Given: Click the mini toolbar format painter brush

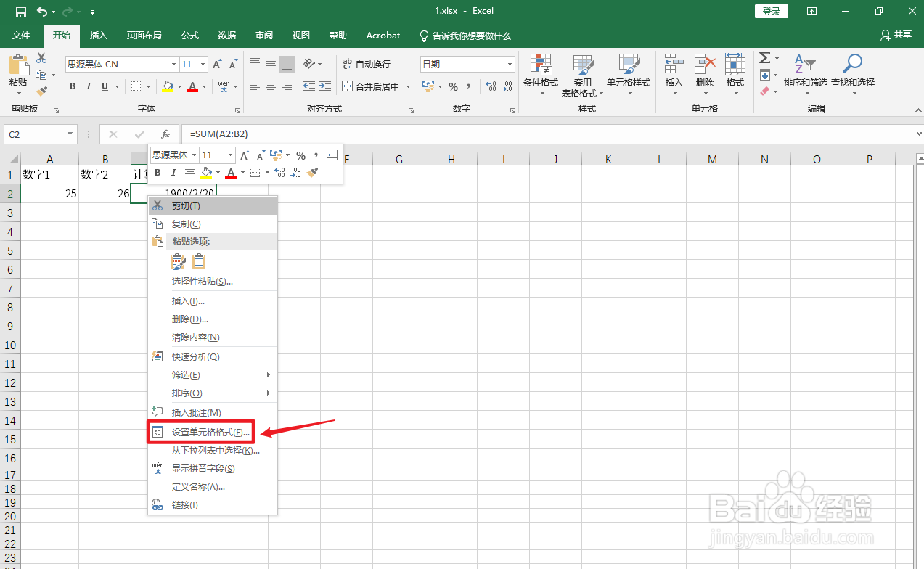Looking at the screenshot, I should point(312,173).
